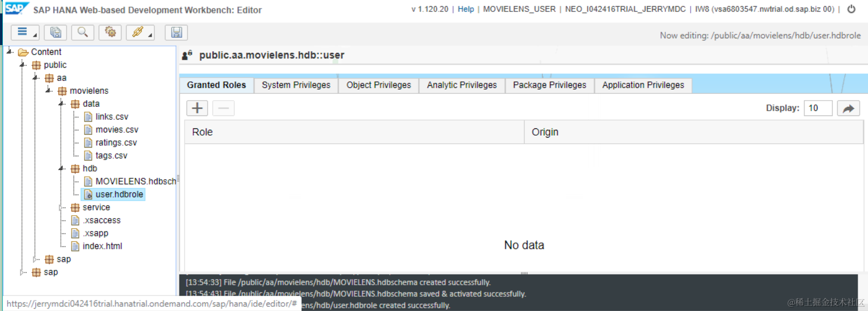
Task: Switch to Object Privileges tab
Action: pyautogui.click(x=379, y=85)
